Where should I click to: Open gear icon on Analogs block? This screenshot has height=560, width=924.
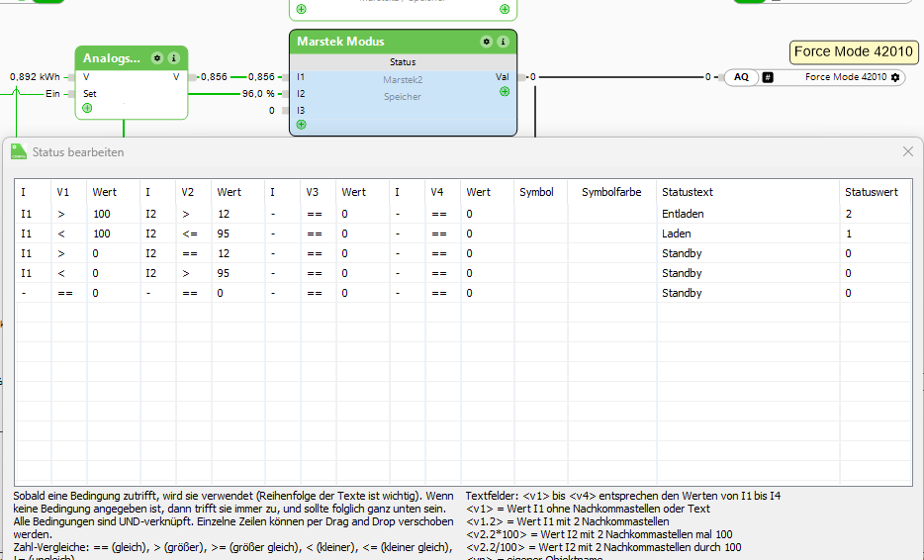click(157, 58)
